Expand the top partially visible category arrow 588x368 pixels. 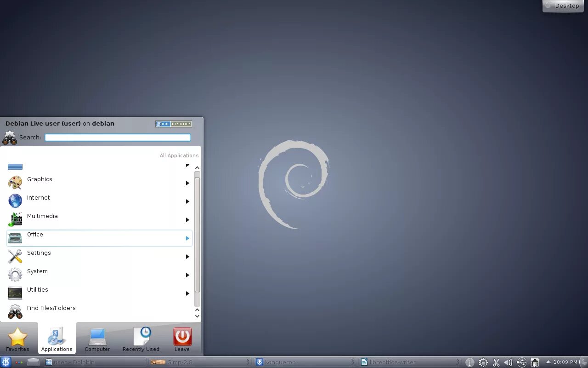[x=187, y=165]
